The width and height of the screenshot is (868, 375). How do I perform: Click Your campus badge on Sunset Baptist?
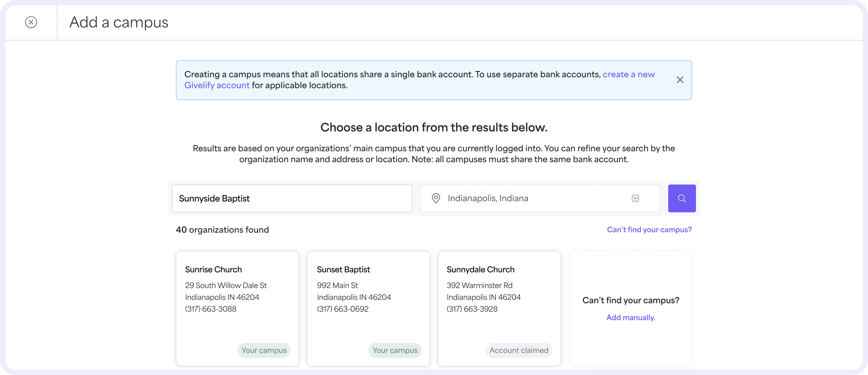click(x=395, y=350)
